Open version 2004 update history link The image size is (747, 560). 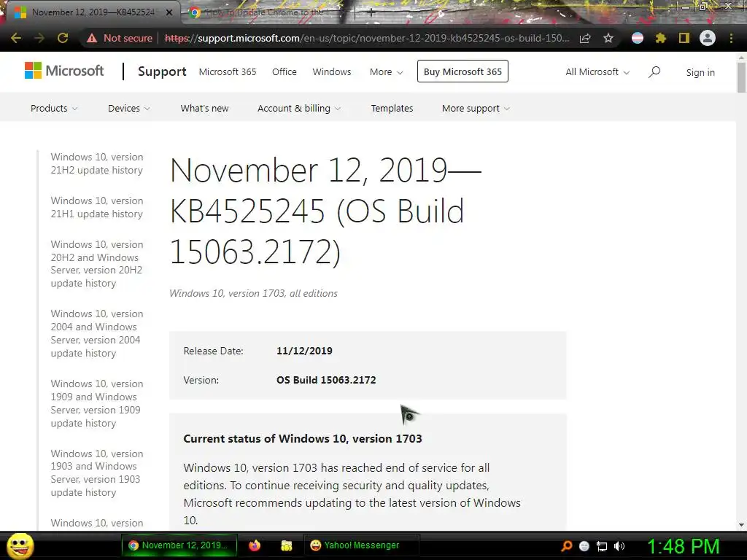(x=97, y=333)
